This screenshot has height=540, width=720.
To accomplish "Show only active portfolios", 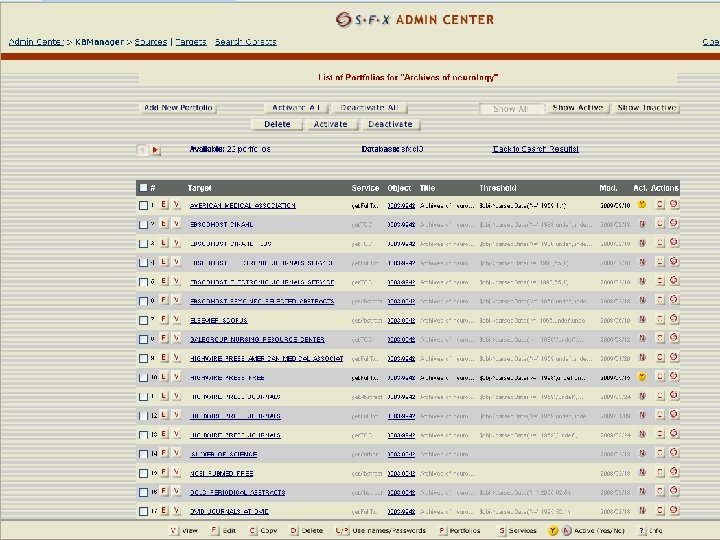I will click(578, 108).
